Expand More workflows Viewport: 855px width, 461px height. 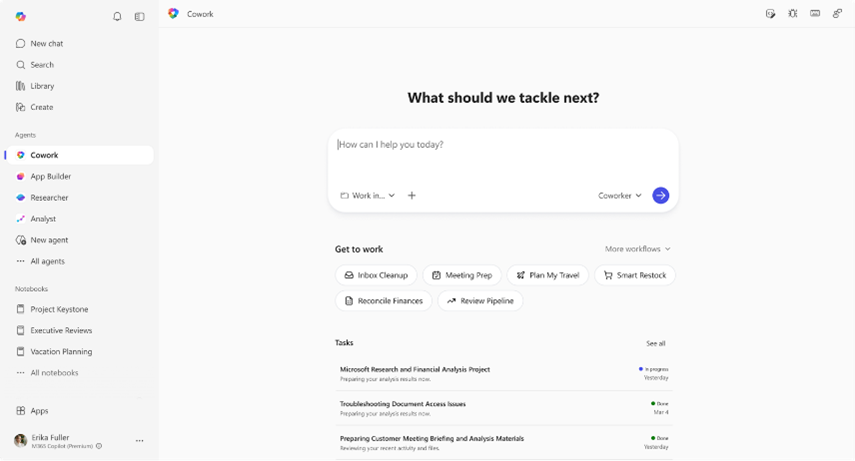coord(637,249)
